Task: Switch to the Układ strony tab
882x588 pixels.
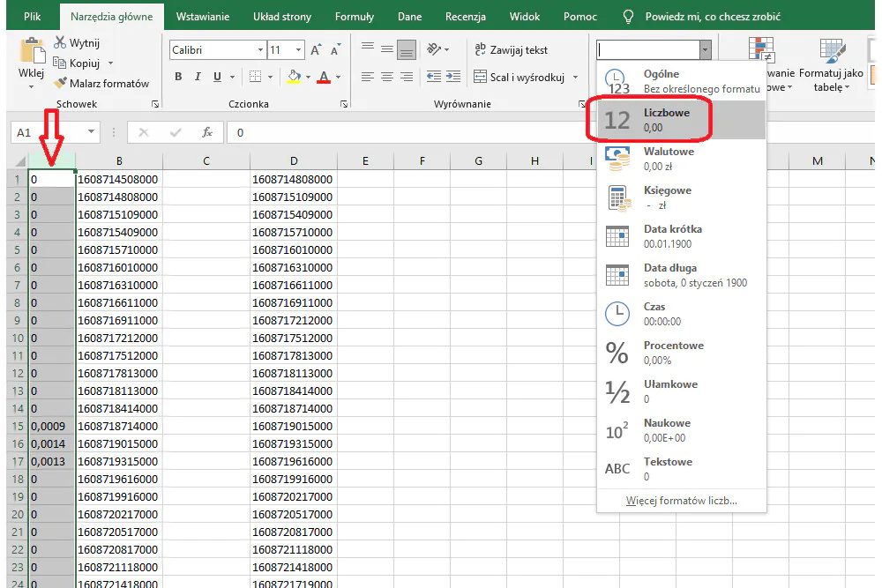Action: click(282, 16)
